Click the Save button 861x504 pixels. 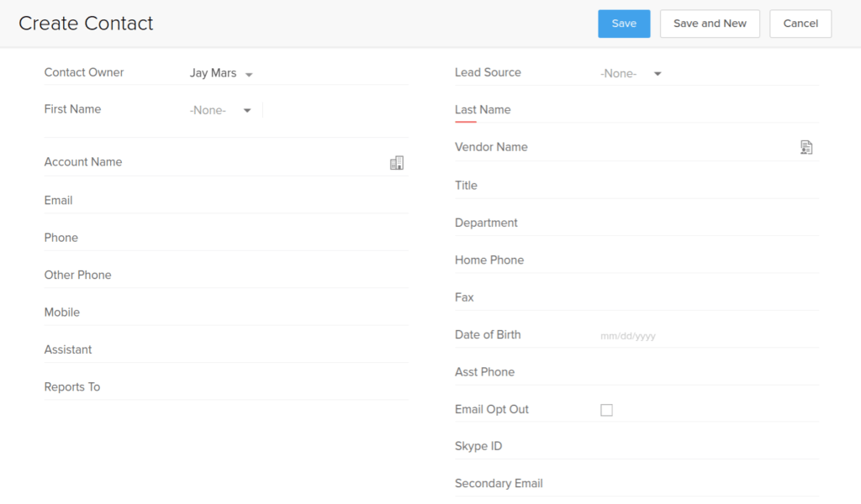[x=624, y=24]
